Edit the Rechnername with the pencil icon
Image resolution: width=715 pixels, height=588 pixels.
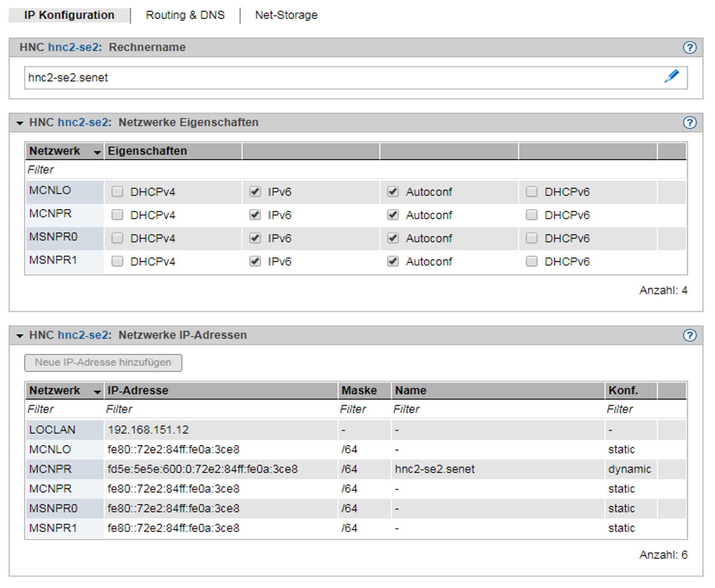671,76
